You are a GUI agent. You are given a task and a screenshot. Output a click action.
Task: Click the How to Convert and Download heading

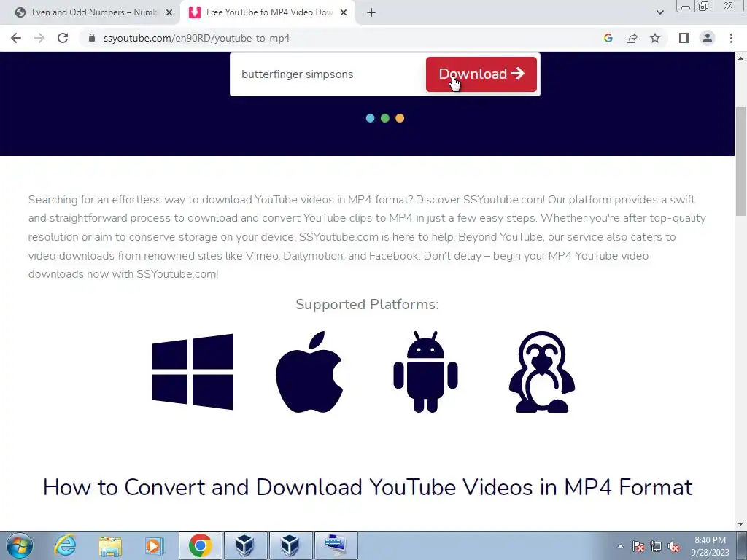(x=368, y=487)
